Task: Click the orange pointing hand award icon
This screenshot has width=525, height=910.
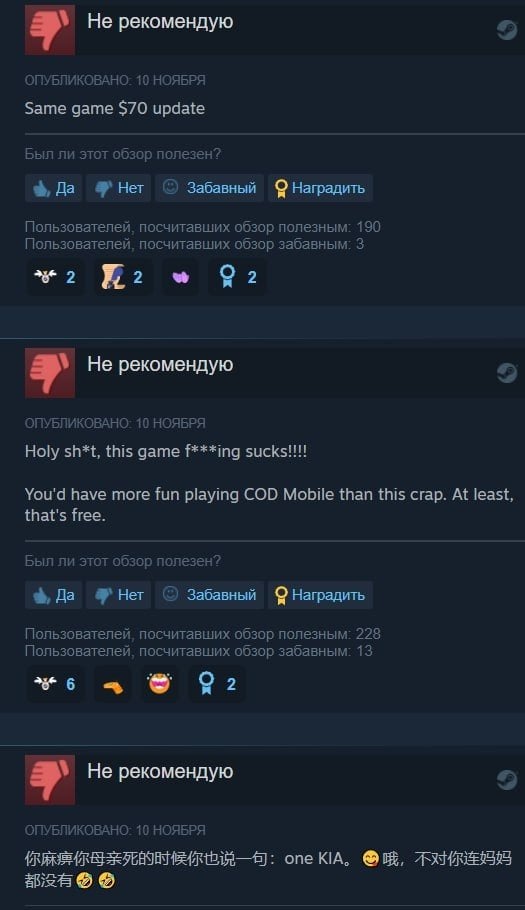Action: tap(113, 684)
